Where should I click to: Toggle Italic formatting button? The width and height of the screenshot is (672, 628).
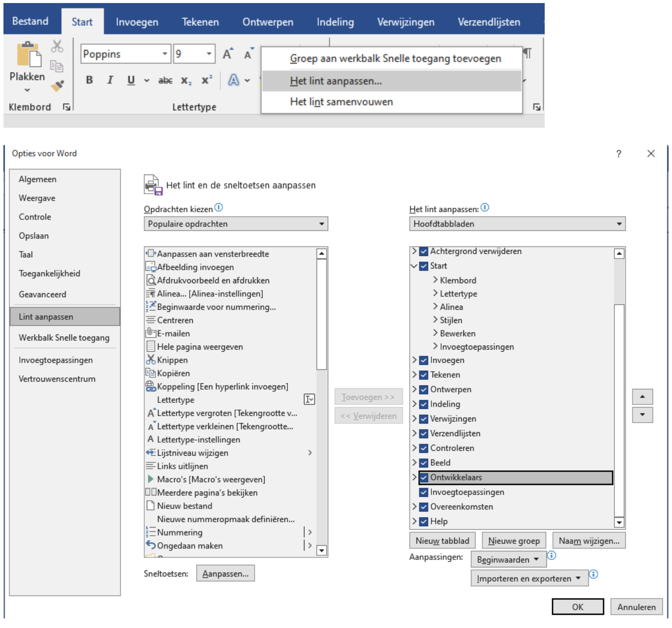110,80
